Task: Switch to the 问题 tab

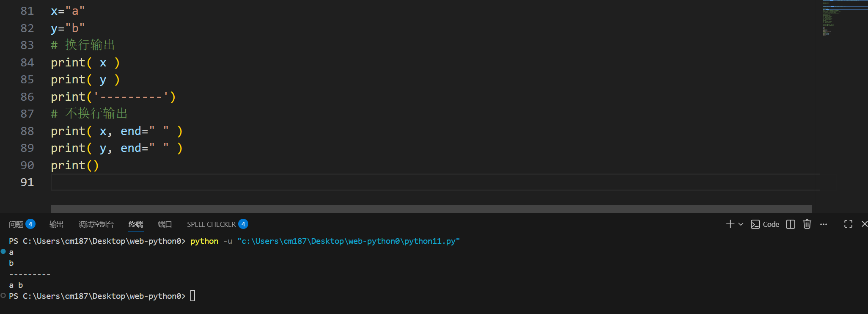Action: coord(16,224)
